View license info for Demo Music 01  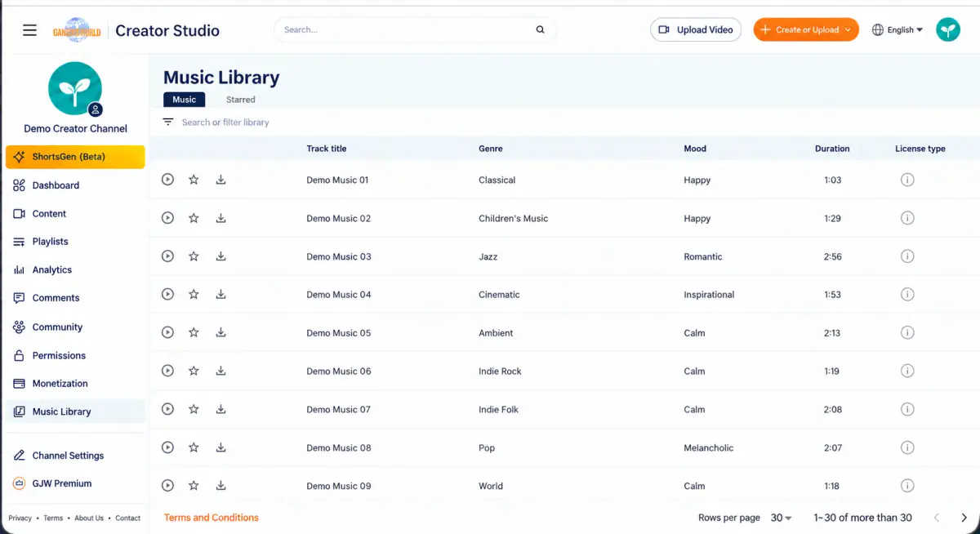906,180
